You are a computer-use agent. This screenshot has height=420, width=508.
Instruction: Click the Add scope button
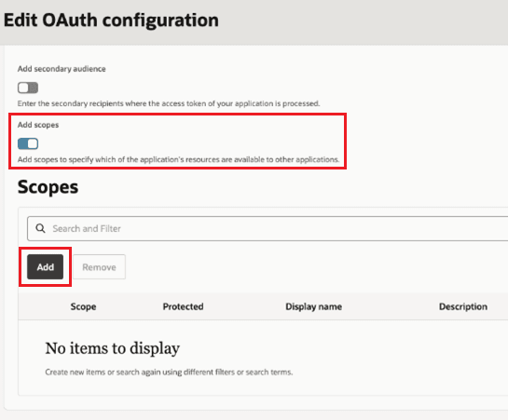point(45,267)
